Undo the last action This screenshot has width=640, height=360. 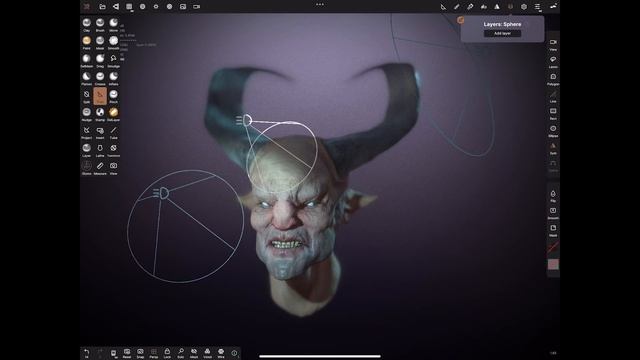(87, 353)
